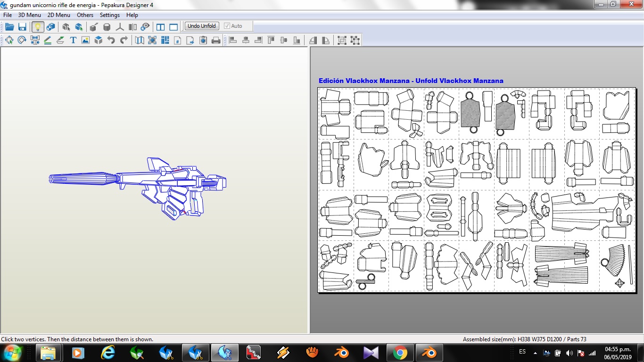Click the blue 3D box icon
This screenshot has height=362, width=644.
click(98, 41)
